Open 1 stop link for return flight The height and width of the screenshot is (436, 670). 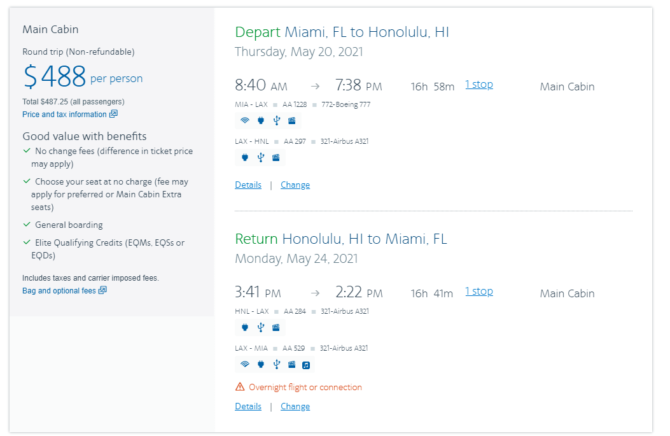tap(479, 292)
